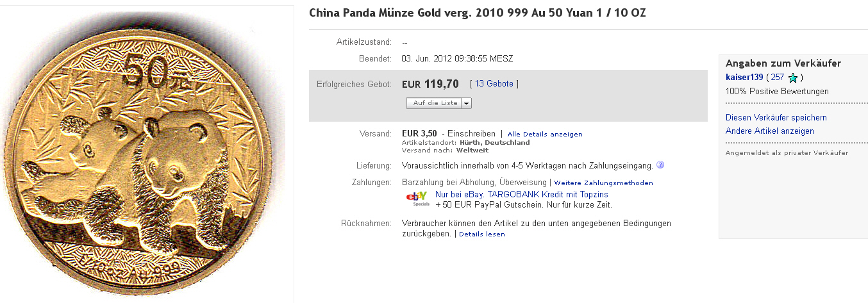The width and height of the screenshot is (868, 303).
Task: Open the 13 Gebote bid history link
Action: click(x=494, y=84)
